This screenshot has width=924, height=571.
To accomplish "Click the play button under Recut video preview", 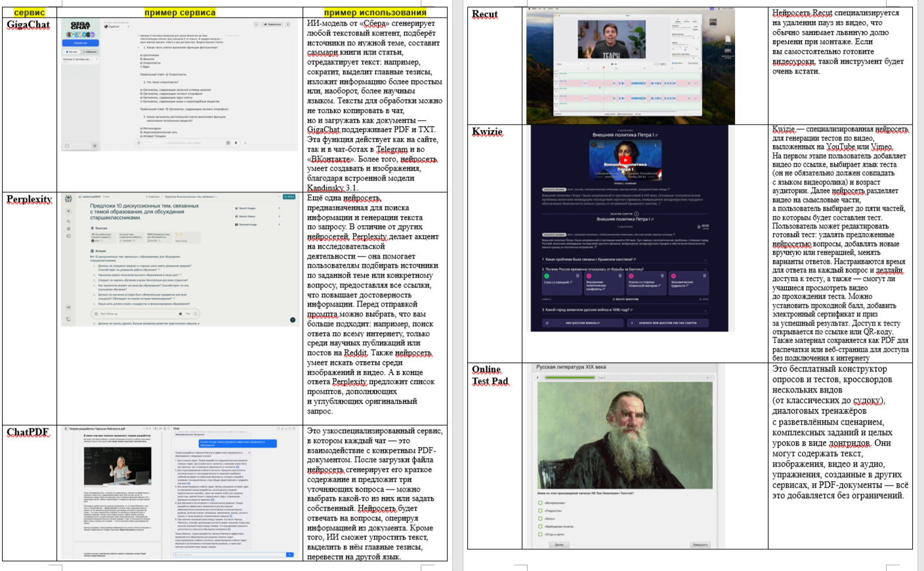I will [x=612, y=64].
